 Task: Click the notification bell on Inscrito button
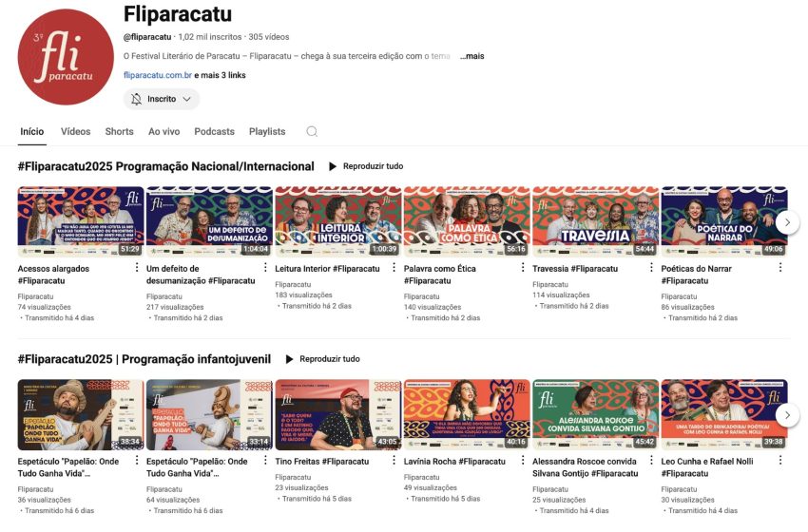click(136, 99)
